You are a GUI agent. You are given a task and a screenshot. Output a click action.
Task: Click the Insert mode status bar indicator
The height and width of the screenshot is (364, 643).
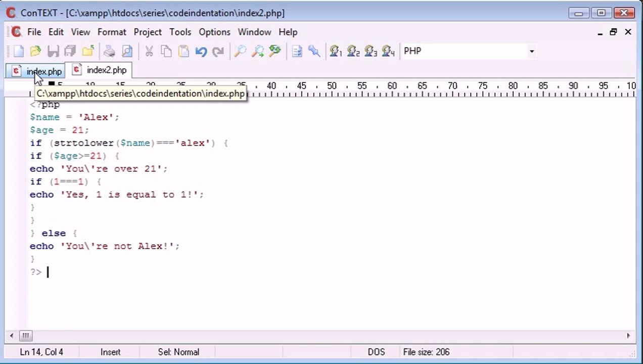(x=110, y=352)
